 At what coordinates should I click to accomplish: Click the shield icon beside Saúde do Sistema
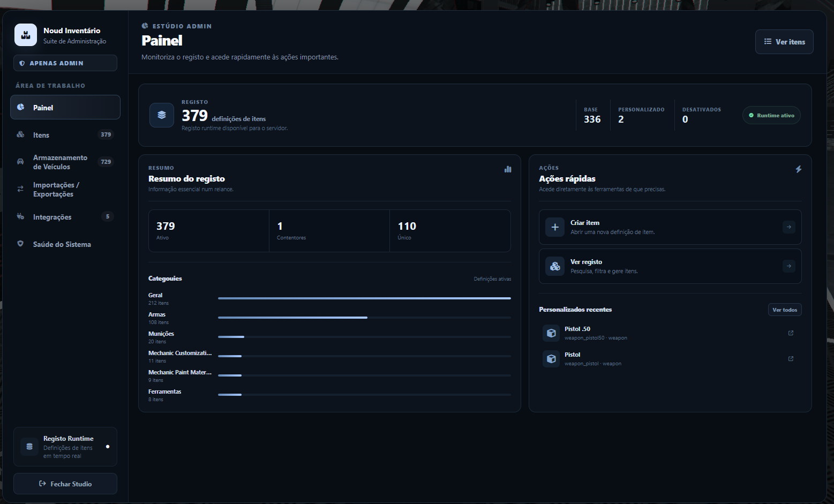(20, 244)
